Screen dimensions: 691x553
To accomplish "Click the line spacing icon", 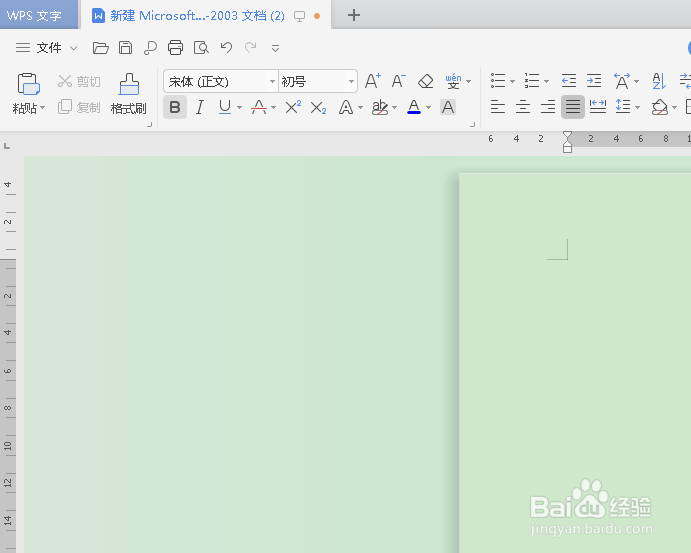I will (623, 107).
